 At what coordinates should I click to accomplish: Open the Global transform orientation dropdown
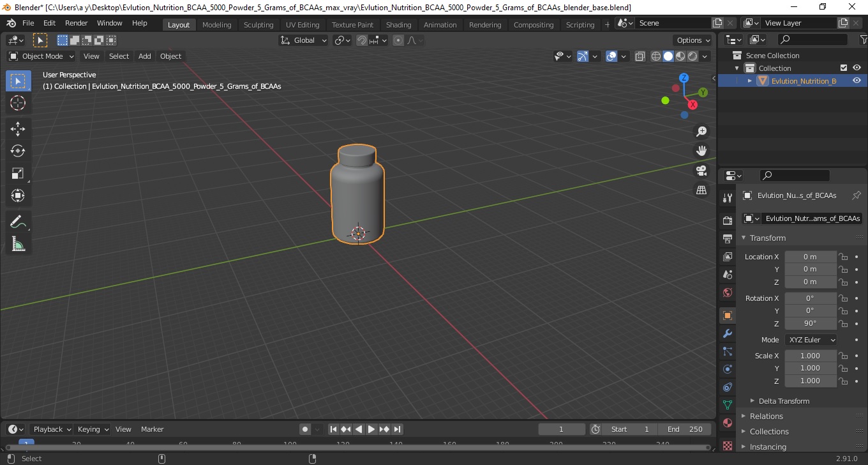pyautogui.click(x=304, y=40)
